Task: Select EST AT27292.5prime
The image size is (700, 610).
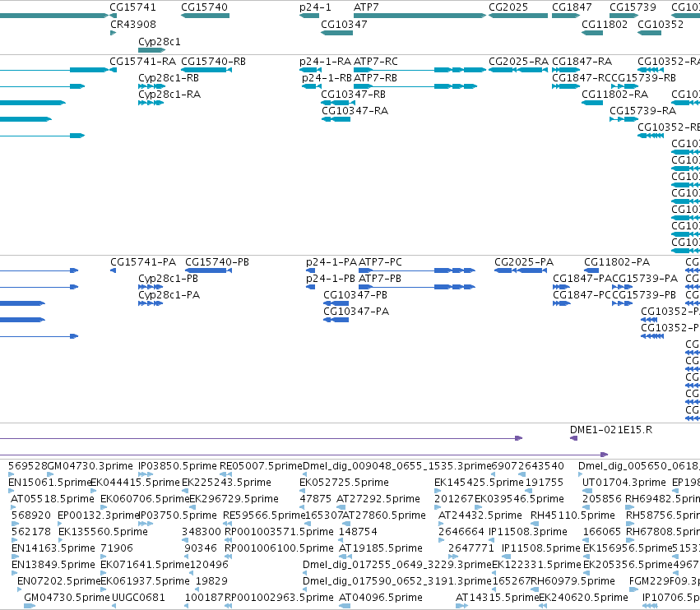Action: coord(378,498)
